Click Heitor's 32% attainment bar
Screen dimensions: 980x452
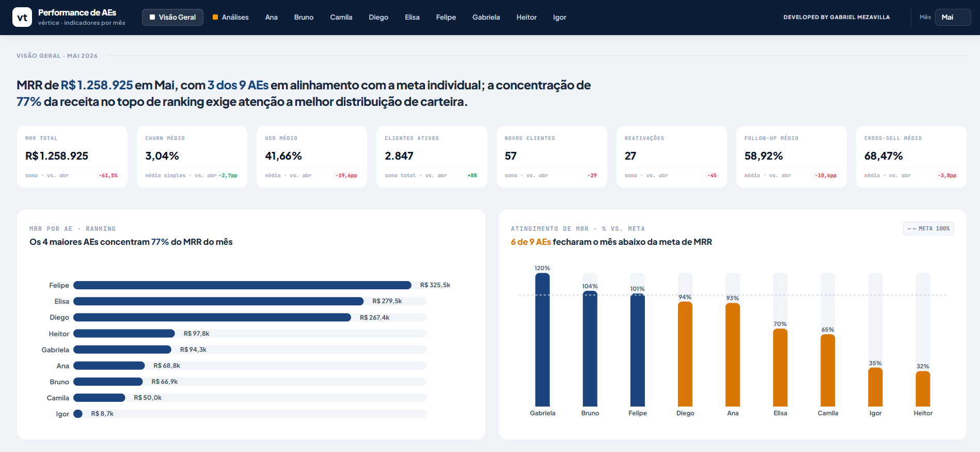[923, 388]
